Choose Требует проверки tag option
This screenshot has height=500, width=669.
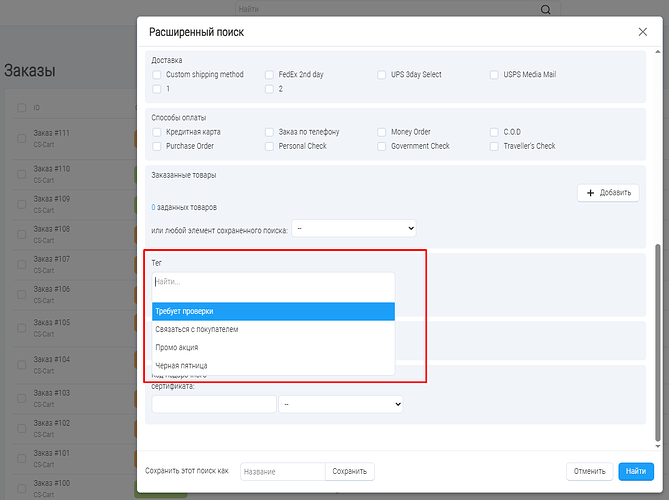pyautogui.click(x=273, y=311)
